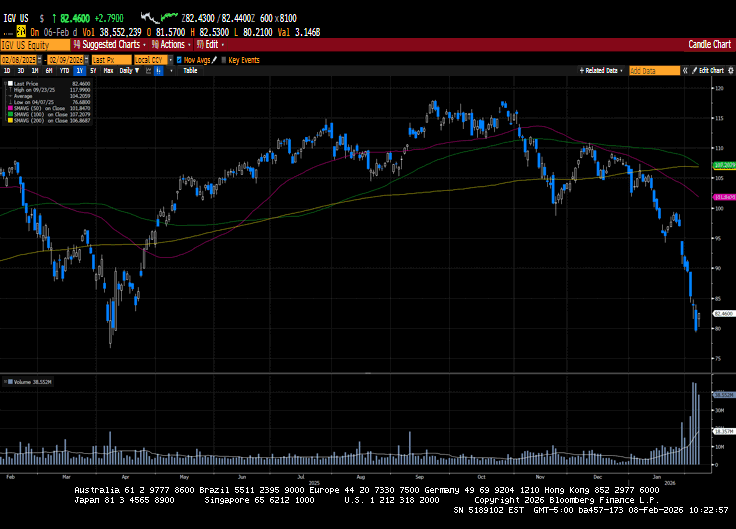Screen dimensions: 736x529
Task: Disable the Mov Avgs checkbox
Action: coord(178,60)
